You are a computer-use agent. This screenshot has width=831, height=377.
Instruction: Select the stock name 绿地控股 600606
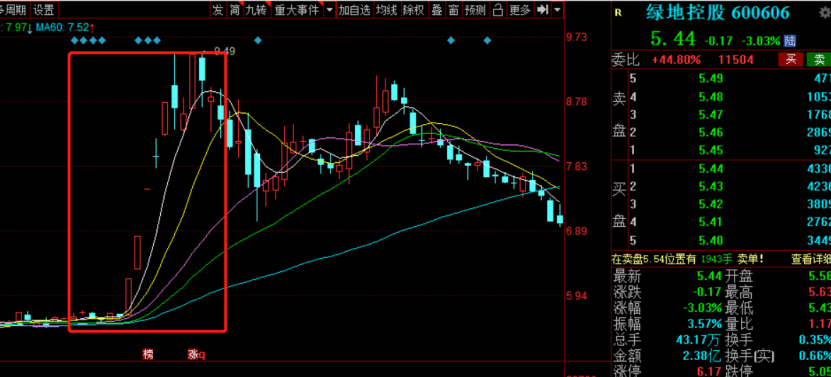click(718, 12)
